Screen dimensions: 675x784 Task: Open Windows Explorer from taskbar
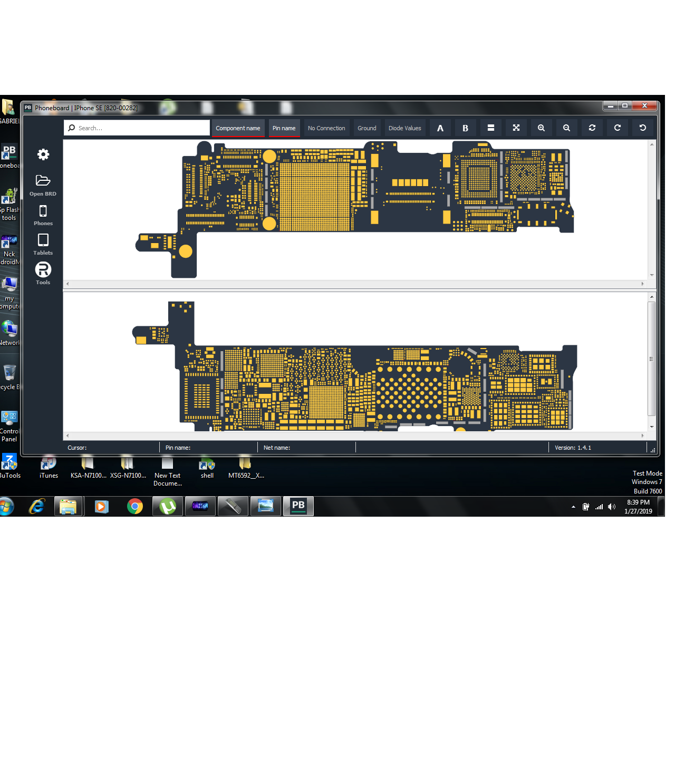point(68,507)
